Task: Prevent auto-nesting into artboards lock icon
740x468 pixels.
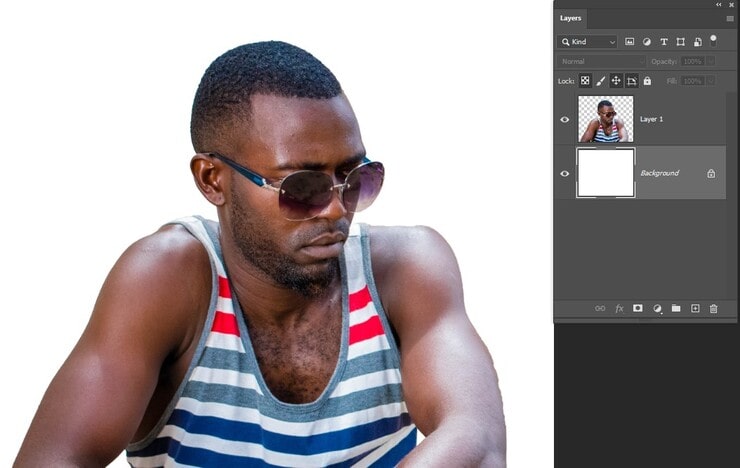Action: pos(631,81)
